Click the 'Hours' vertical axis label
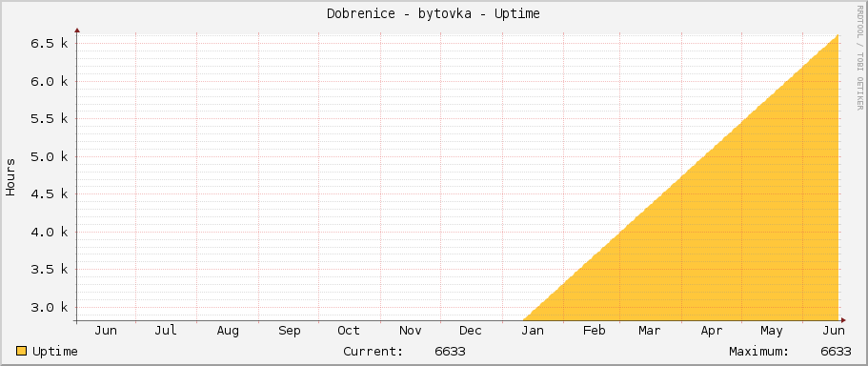The height and width of the screenshot is (366, 868). 10,176
